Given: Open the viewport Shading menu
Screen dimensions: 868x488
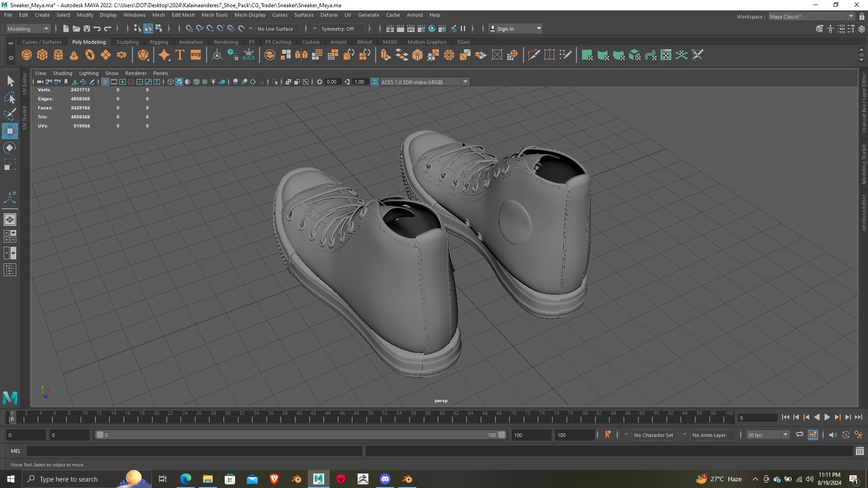Looking at the screenshot, I should pos(62,73).
